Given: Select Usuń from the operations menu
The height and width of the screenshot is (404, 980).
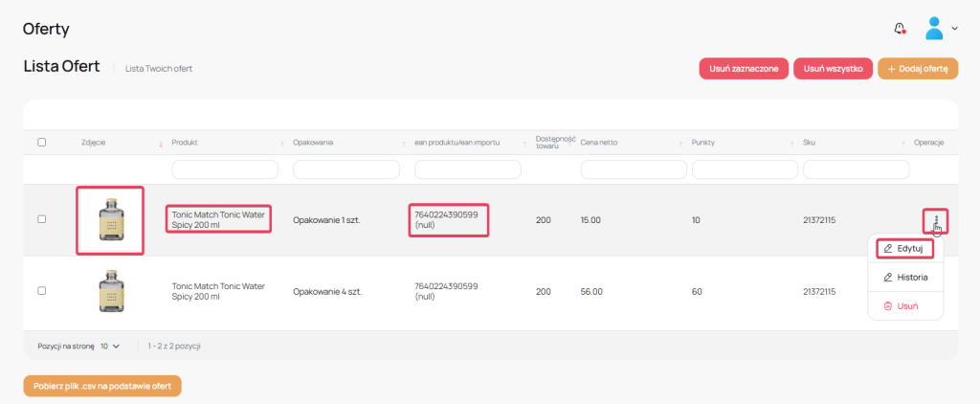Looking at the screenshot, I should [x=904, y=305].
